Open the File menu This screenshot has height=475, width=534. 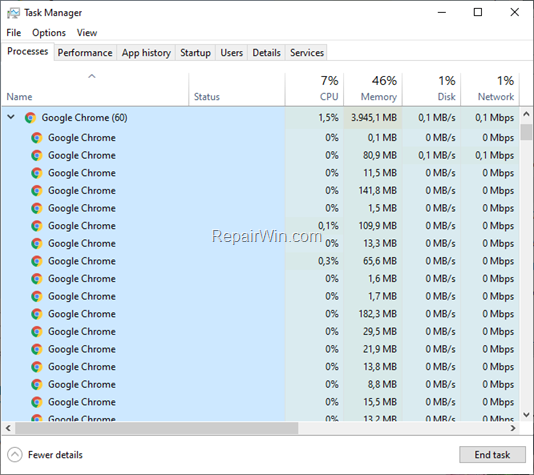pos(14,33)
